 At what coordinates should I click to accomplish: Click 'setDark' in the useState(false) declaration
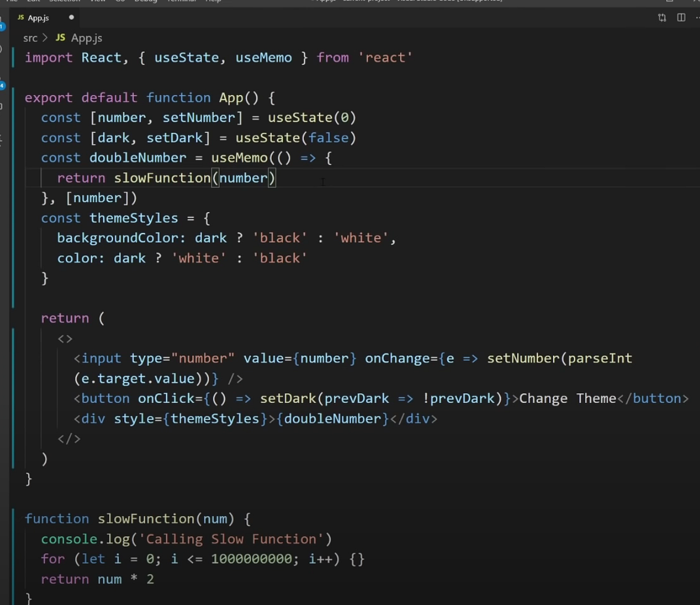174,138
